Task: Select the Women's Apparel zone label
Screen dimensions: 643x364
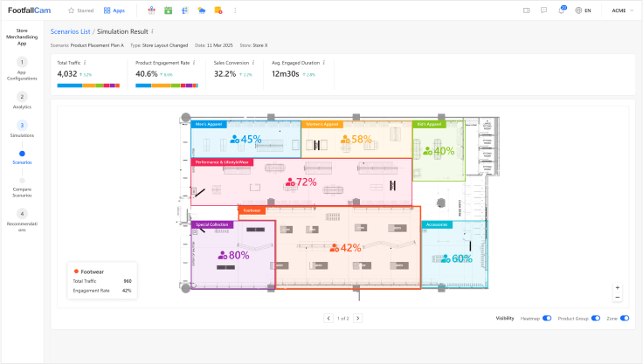Action: [x=321, y=124]
